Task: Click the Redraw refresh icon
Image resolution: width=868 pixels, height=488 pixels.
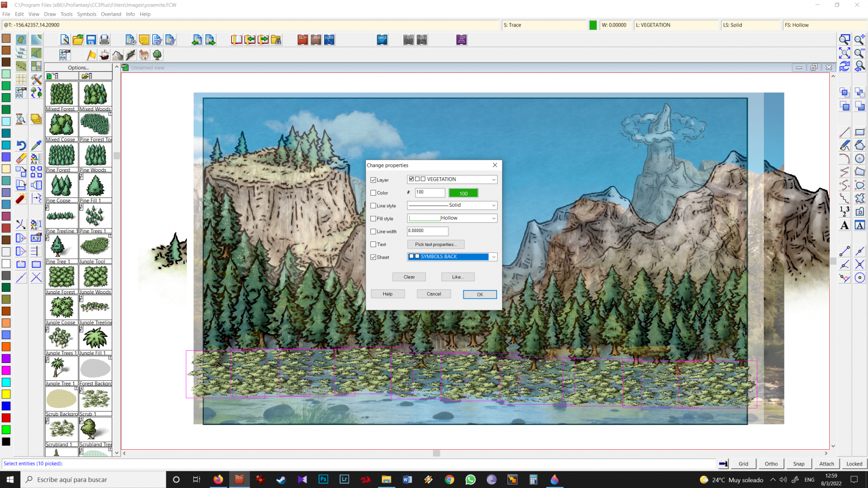Action: (x=845, y=66)
